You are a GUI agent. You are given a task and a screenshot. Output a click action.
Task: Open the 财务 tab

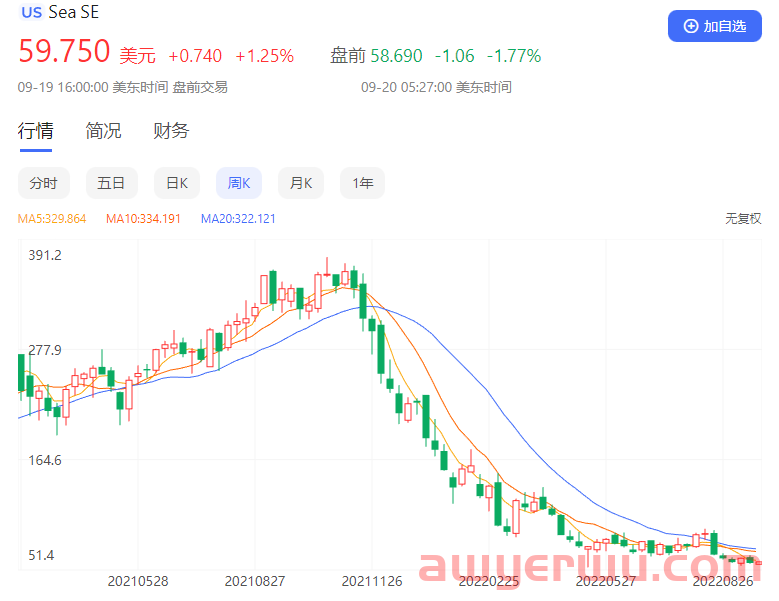pyautogui.click(x=171, y=131)
